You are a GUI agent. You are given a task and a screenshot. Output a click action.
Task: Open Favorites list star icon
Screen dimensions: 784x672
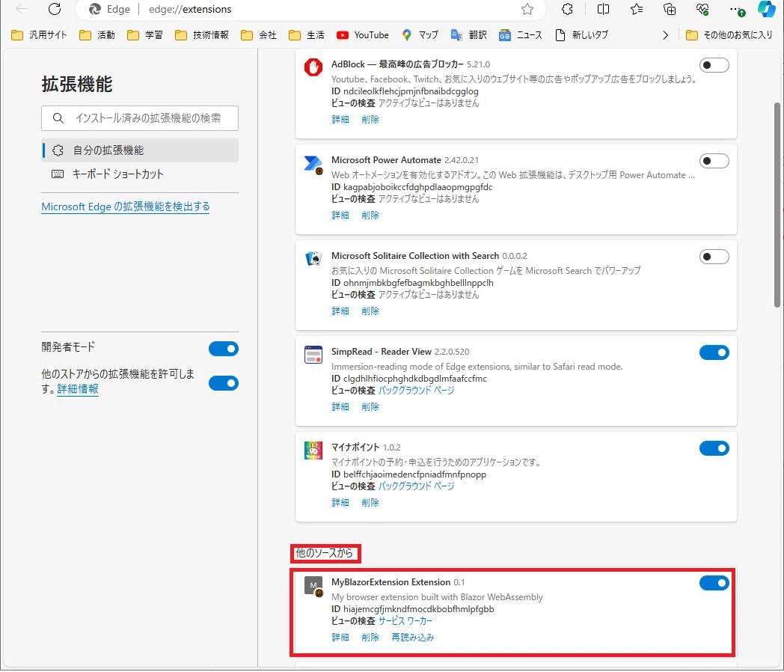637,9
